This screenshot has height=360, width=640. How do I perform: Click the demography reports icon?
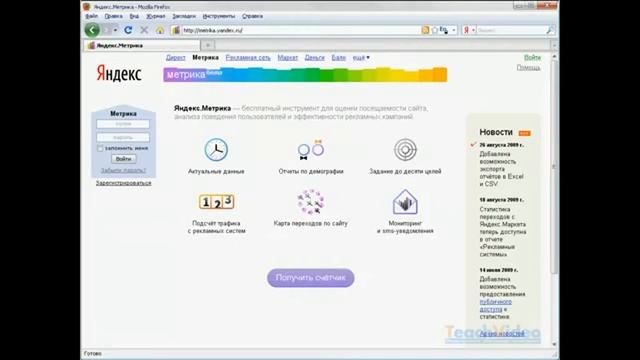point(311,150)
